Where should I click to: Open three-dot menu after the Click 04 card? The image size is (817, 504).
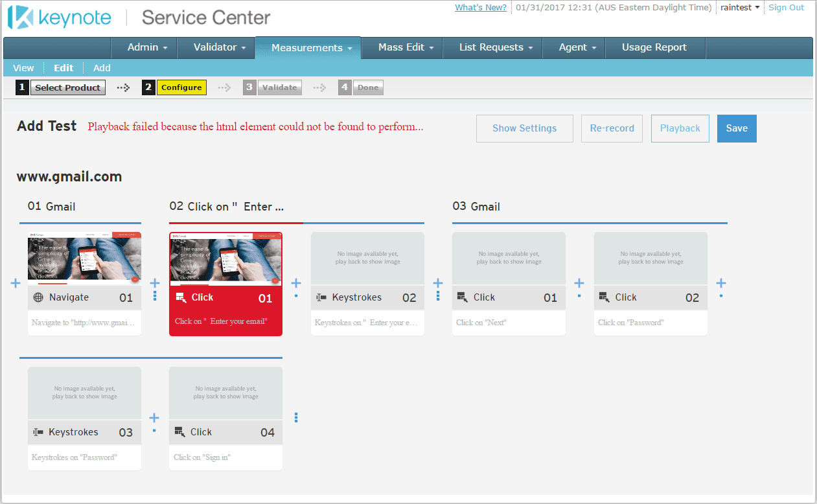coord(296,418)
